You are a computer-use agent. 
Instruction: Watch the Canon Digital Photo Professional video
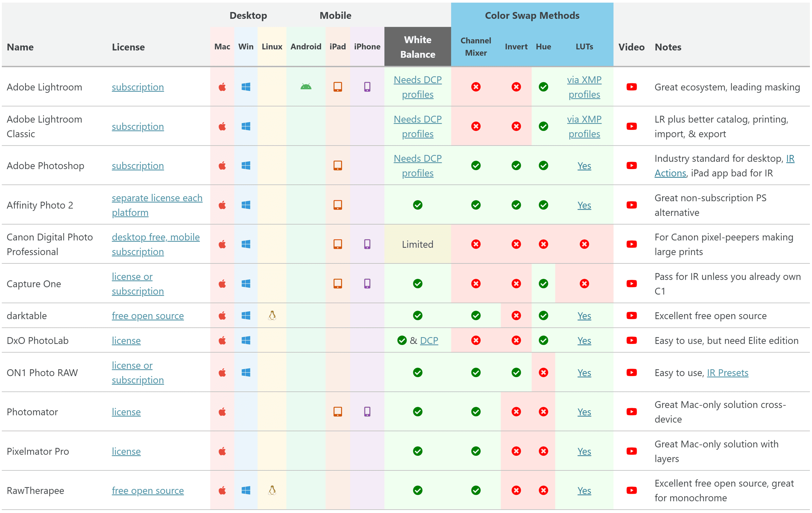[631, 244]
